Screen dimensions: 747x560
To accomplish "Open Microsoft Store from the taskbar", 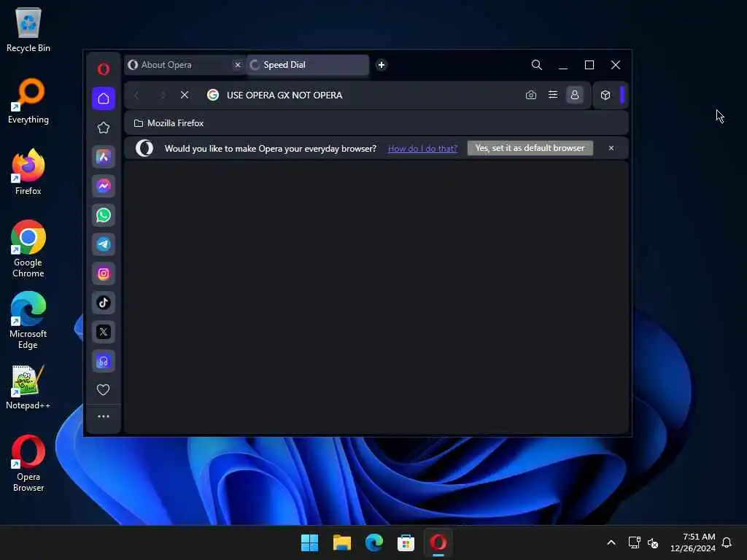I will pos(406,542).
